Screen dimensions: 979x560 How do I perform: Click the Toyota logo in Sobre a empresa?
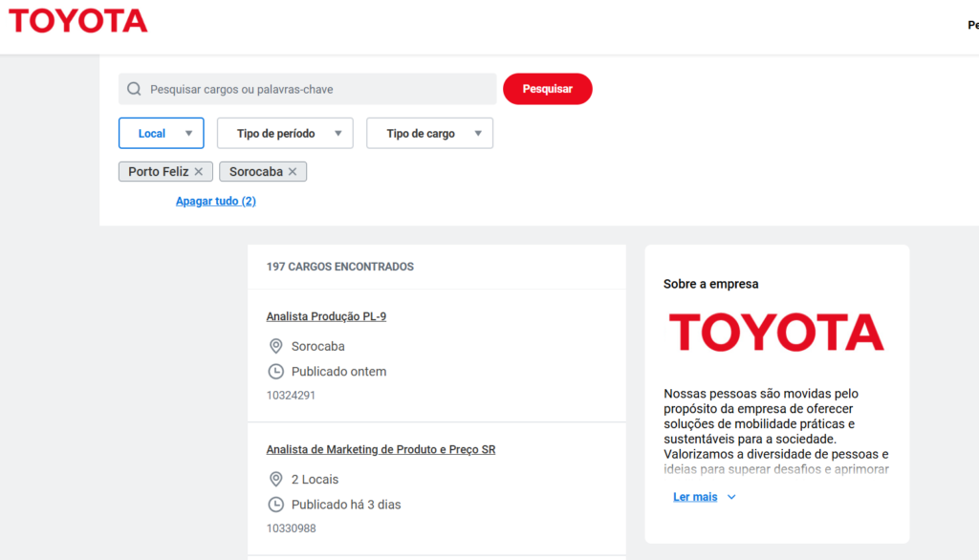tap(776, 333)
